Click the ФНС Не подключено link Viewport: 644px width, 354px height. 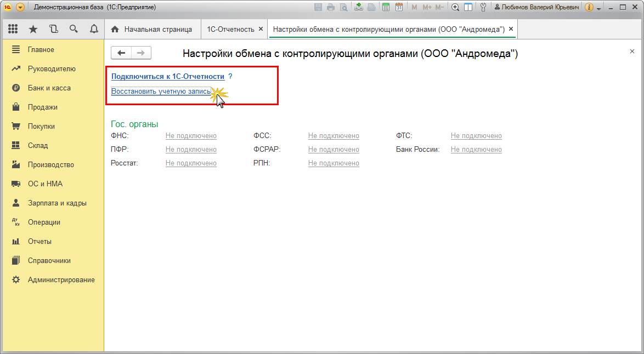191,136
